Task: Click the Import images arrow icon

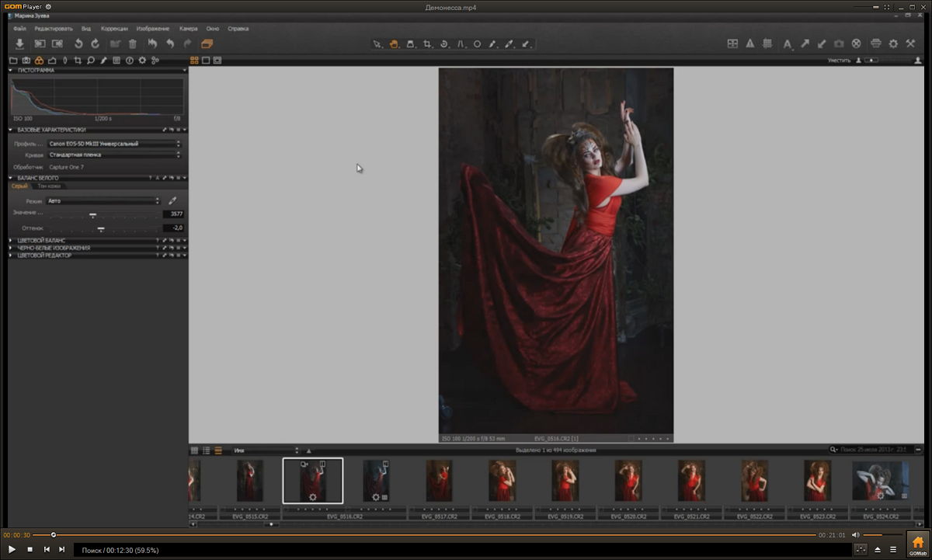Action: click(x=20, y=44)
